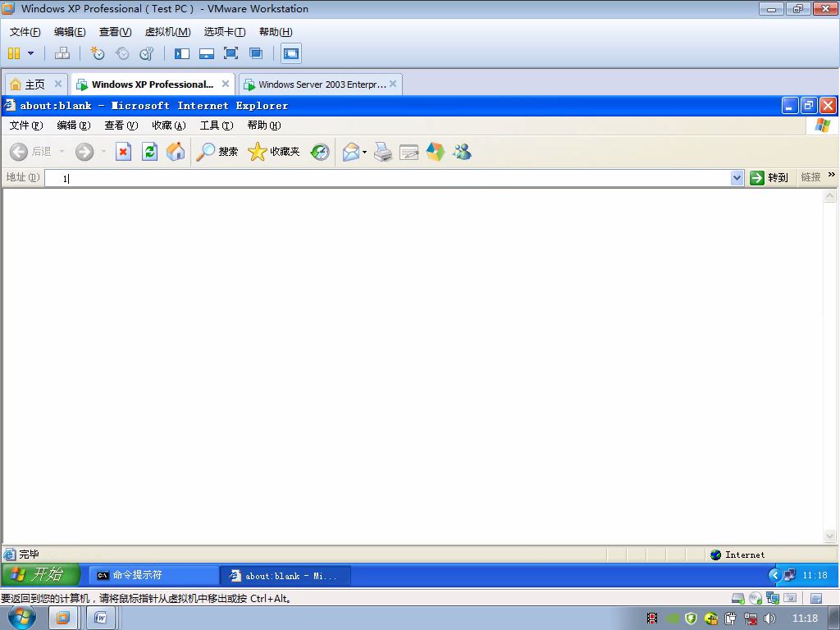Toggle the VMware library sidebar view icon
This screenshot has height=630, width=840.
tap(182, 53)
